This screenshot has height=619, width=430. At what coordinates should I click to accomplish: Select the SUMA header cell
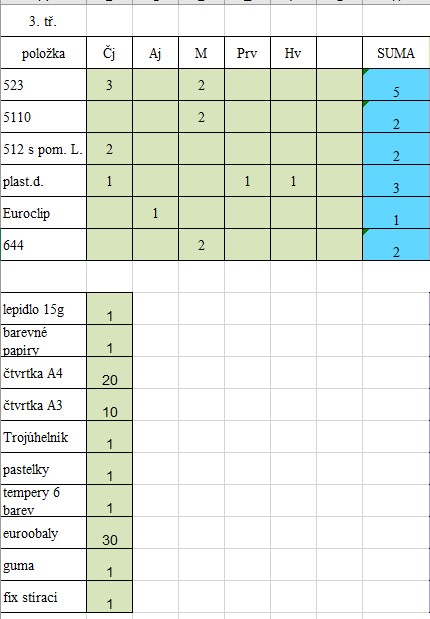[396, 53]
